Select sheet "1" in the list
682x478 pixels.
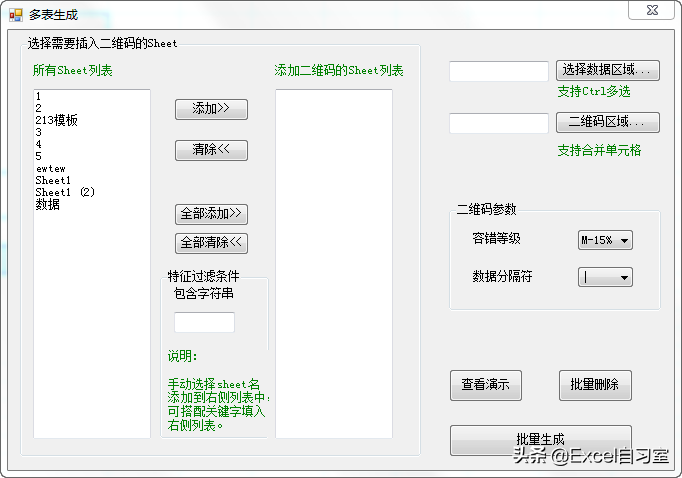point(92,96)
